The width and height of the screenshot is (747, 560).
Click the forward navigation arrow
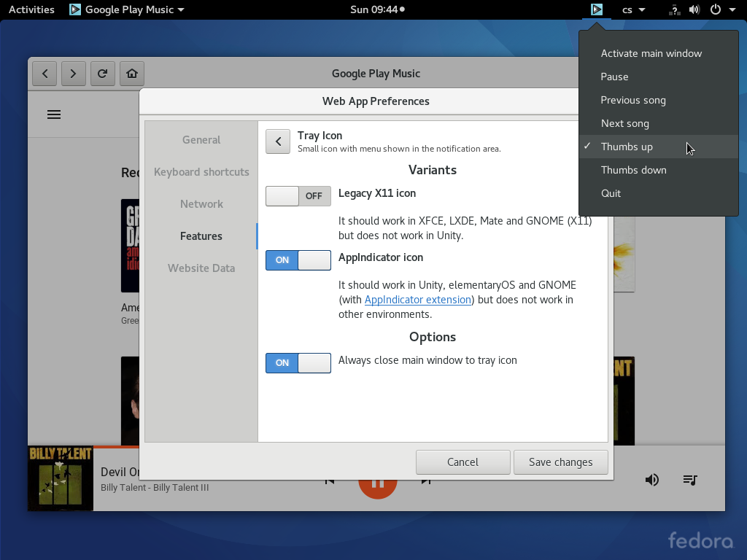point(74,74)
